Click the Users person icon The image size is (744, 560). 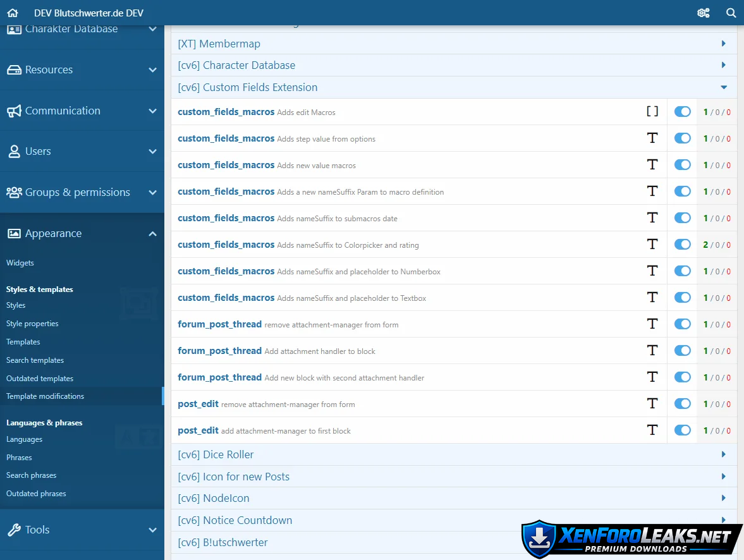(14, 152)
